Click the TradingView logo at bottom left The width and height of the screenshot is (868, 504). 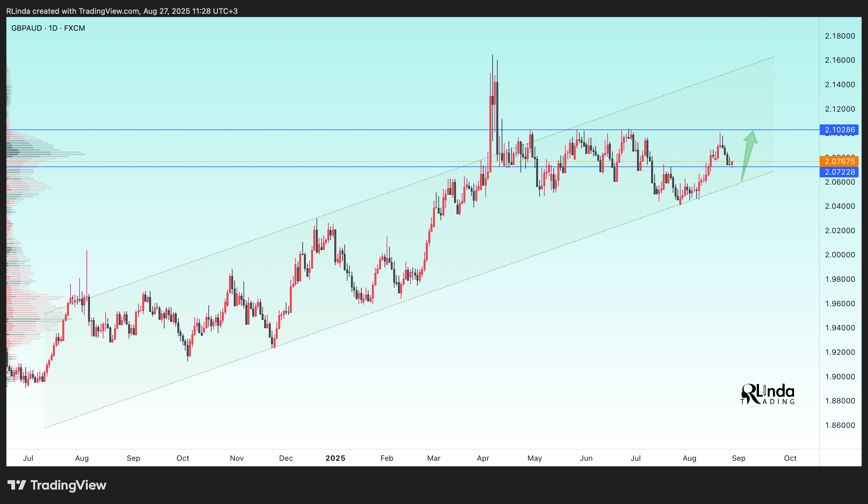tap(57, 485)
